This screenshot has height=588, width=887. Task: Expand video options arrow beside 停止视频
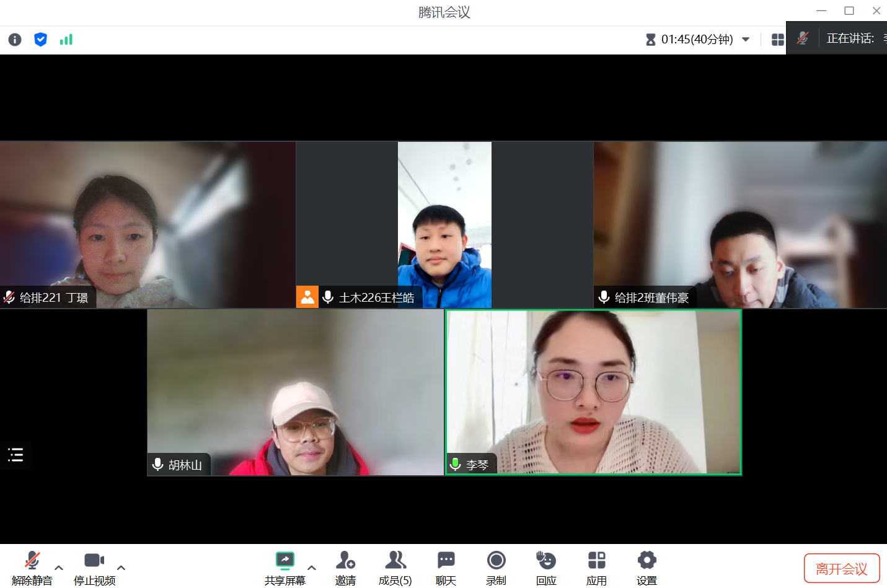121,568
